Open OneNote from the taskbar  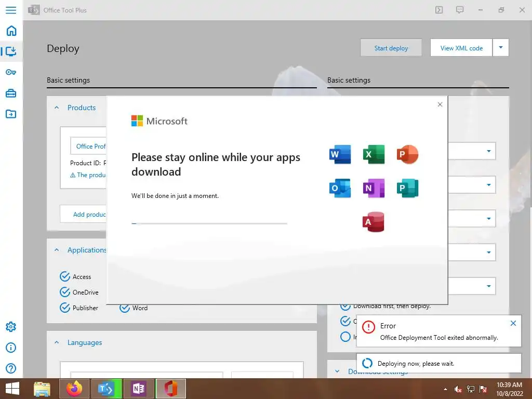(138, 389)
